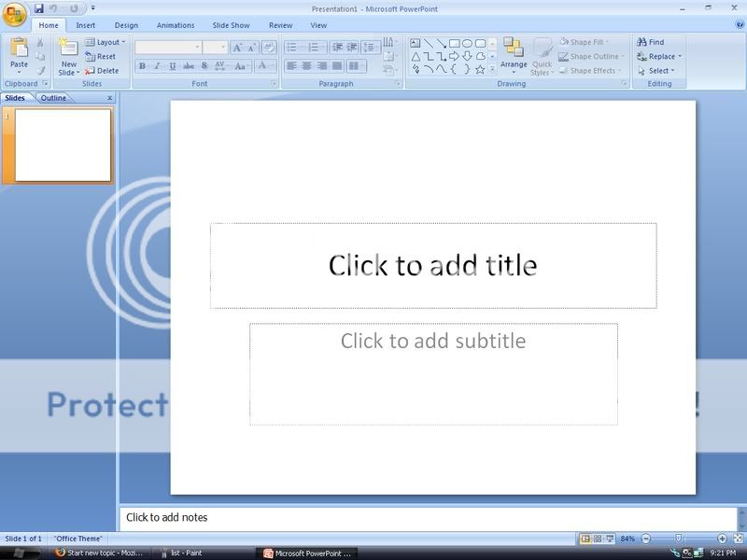Open the Layout dropdown

(x=106, y=42)
